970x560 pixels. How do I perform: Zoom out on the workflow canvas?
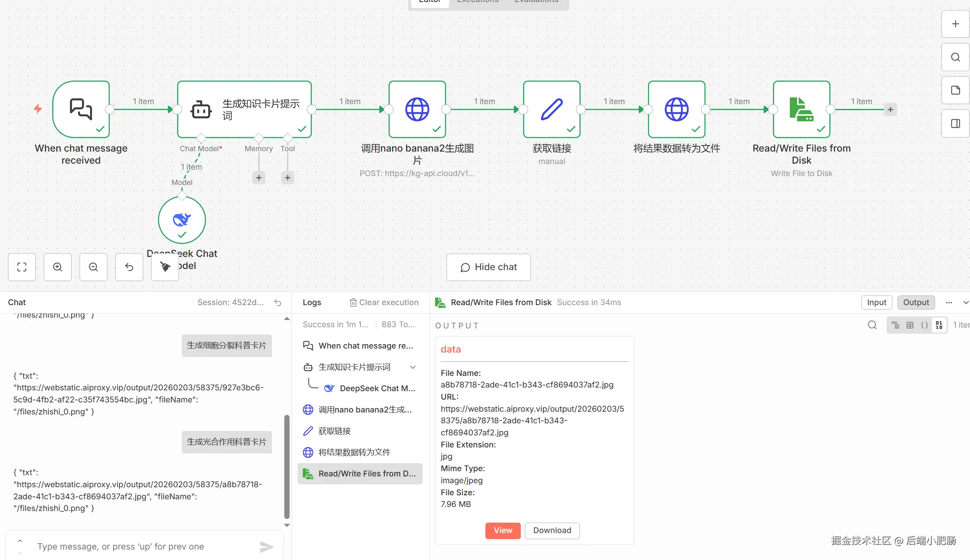click(x=93, y=267)
